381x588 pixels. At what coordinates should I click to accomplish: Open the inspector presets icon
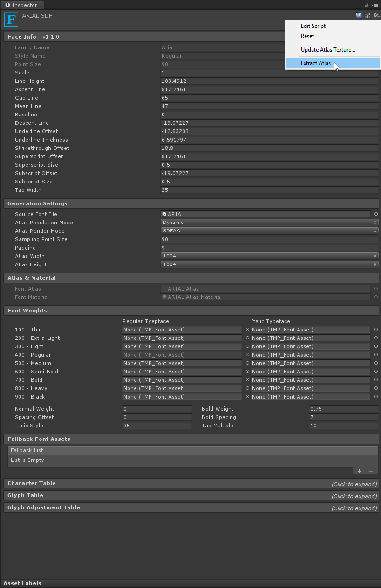[x=367, y=15]
